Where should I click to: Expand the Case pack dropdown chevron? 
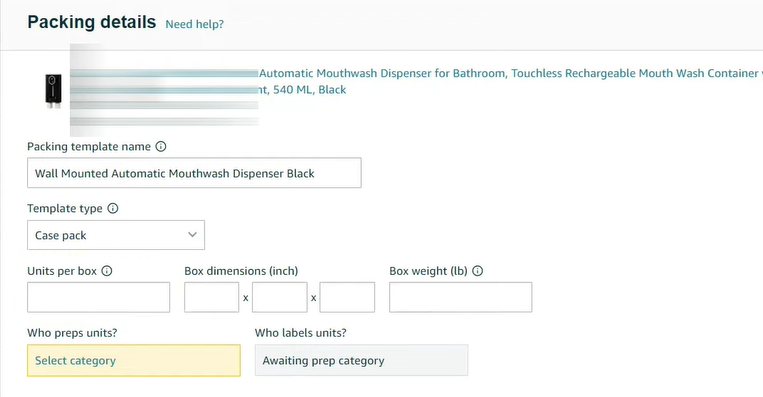(x=192, y=235)
